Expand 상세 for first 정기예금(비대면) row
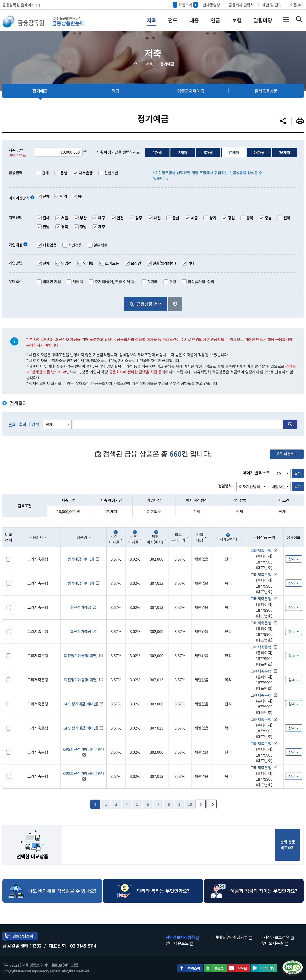 tap(293, 559)
